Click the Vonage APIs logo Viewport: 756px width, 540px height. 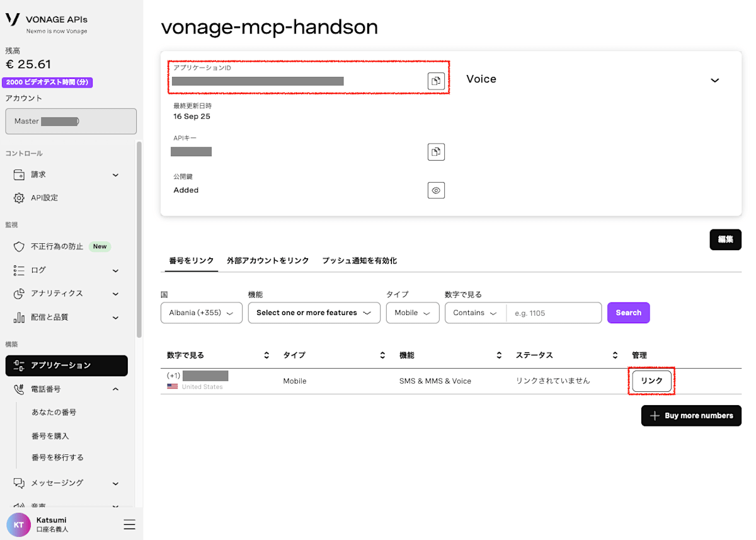47,23
